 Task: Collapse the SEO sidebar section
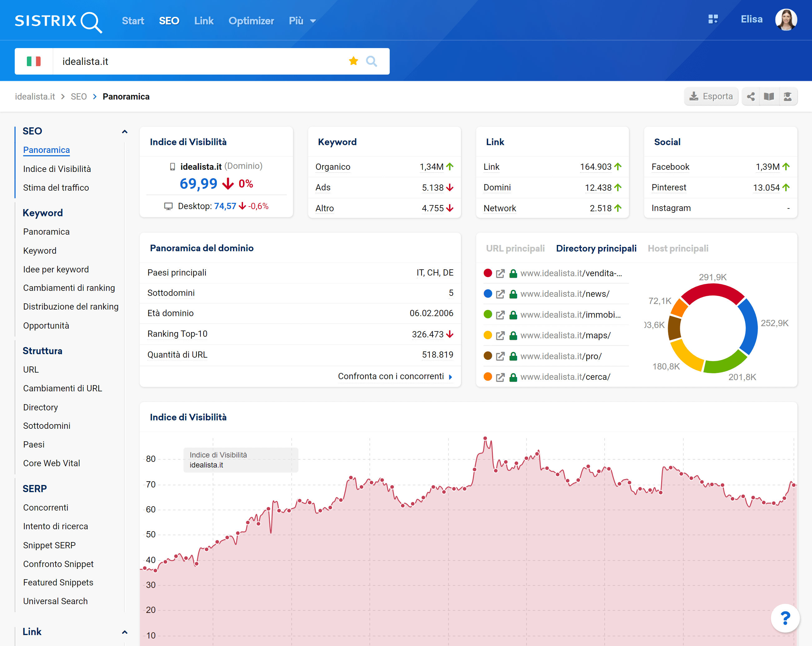coord(125,132)
